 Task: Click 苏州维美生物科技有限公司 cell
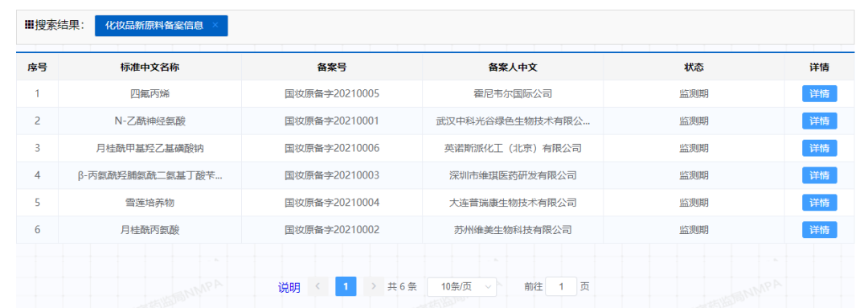coord(513,230)
